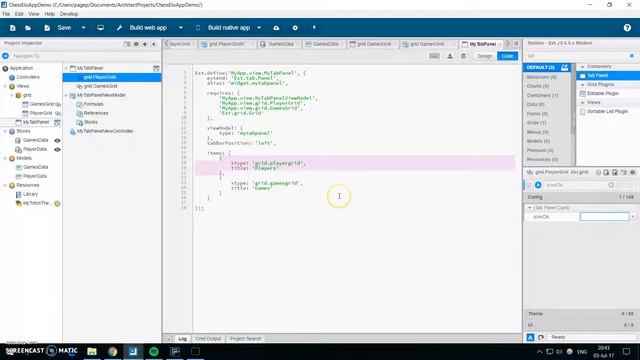Switch to the MyTabPanel editor tab
640x360 pixels.
pos(482,44)
